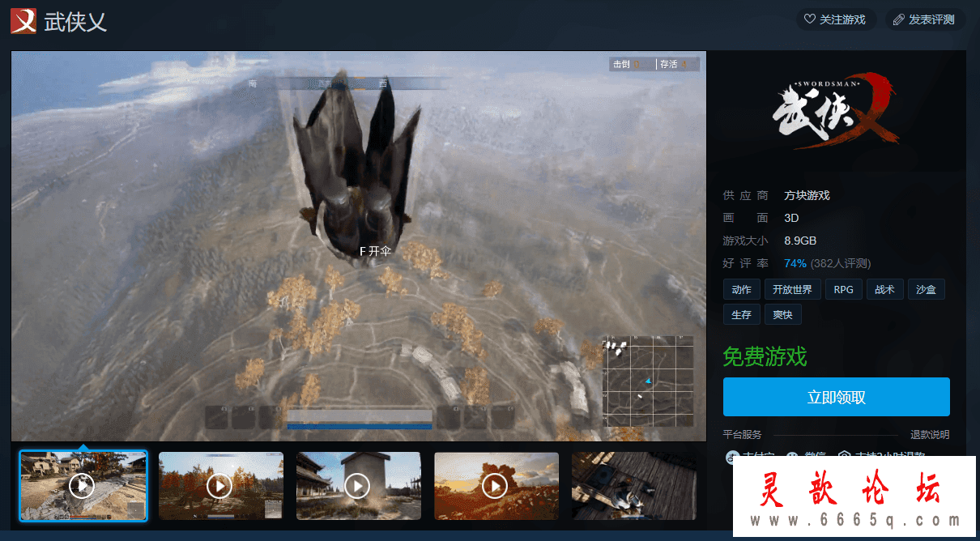Select the RPG tag
This screenshot has height=541, width=980.
844,290
